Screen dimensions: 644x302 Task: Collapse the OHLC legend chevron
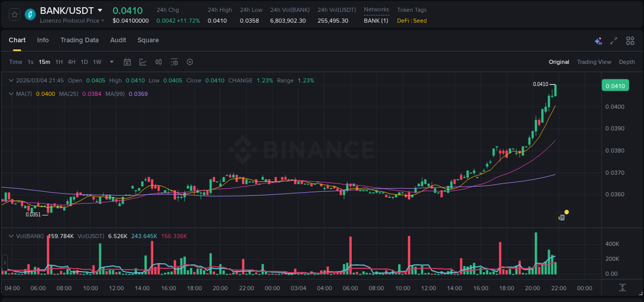point(11,80)
